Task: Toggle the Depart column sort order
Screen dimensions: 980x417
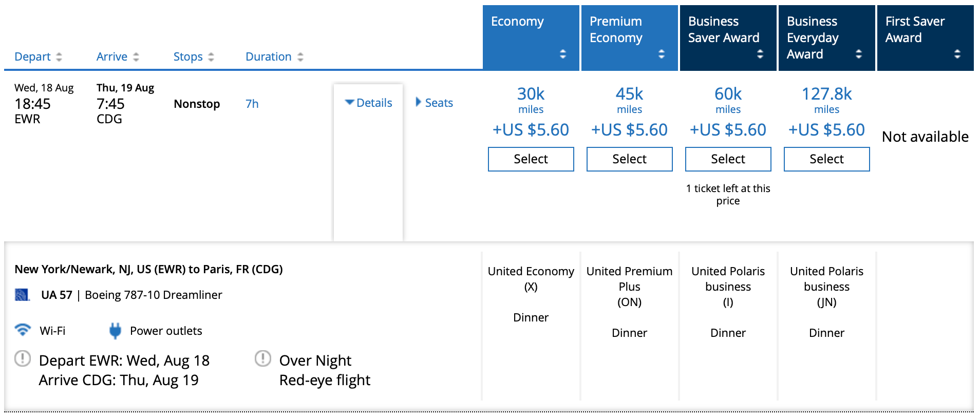Action: (59, 56)
